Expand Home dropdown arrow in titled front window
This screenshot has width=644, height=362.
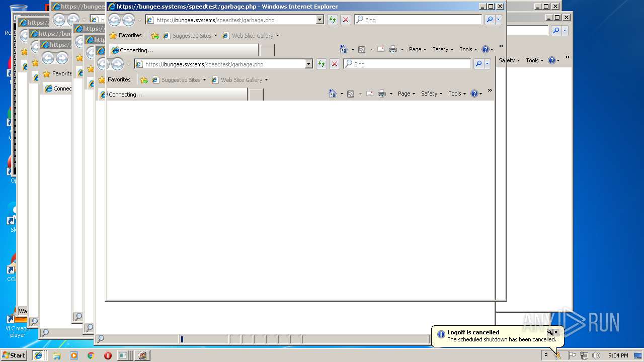coord(353,49)
